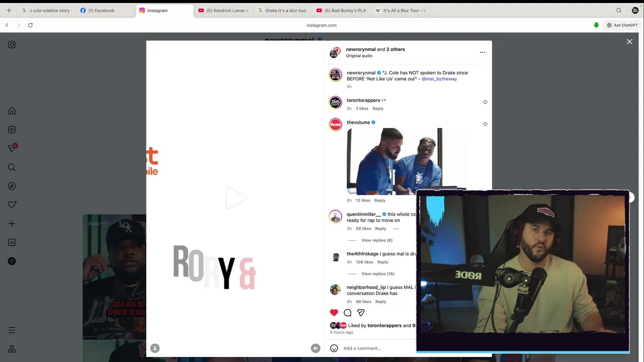The image size is (644, 362).
Task: Unlike the post with red heart
Action: (334, 313)
